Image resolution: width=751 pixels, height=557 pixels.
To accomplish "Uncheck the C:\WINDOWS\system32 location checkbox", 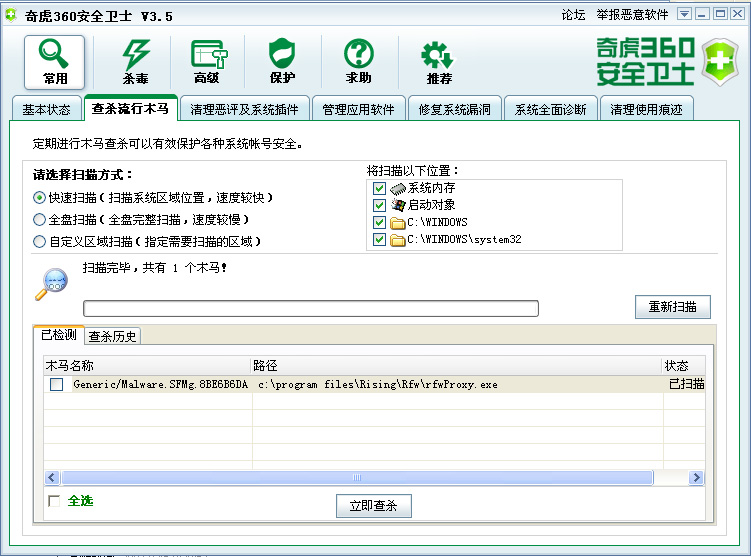I will pyautogui.click(x=379, y=239).
